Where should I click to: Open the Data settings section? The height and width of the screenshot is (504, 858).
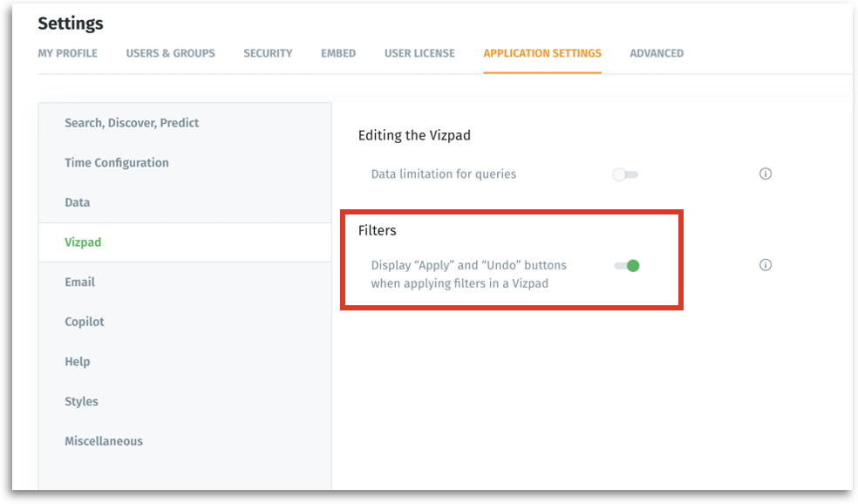click(78, 202)
